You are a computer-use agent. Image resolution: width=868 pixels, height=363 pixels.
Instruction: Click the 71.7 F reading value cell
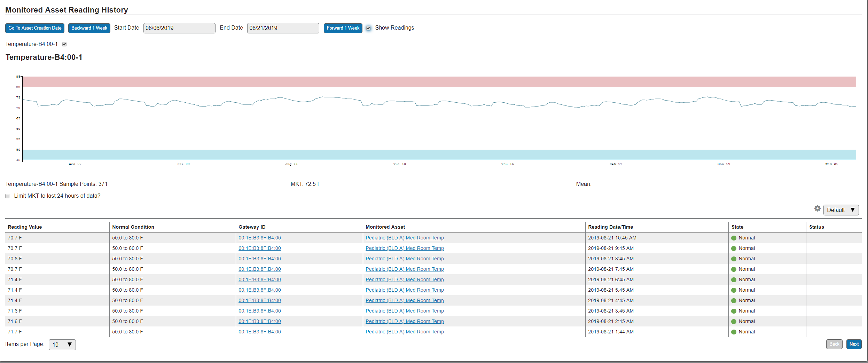click(15, 332)
